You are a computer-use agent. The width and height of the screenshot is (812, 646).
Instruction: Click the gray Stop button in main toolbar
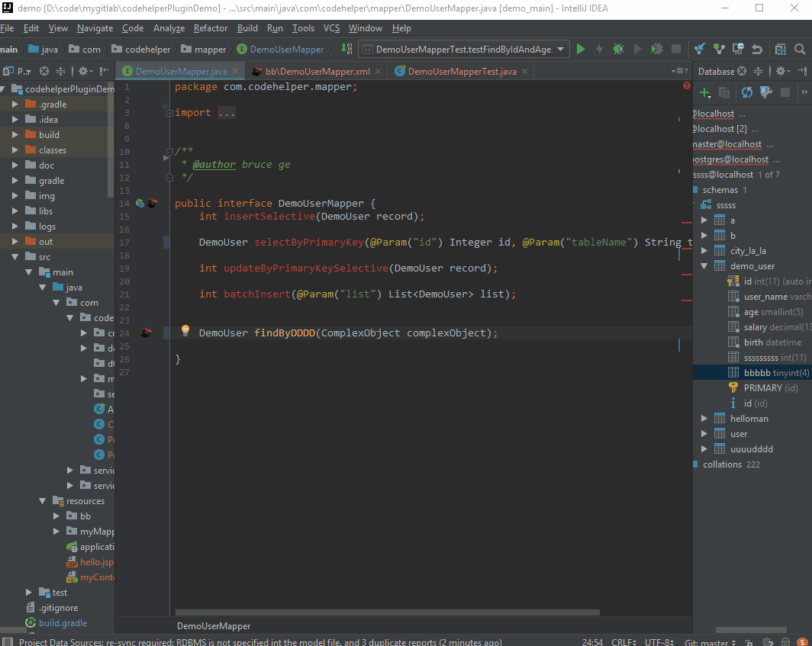click(x=676, y=49)
